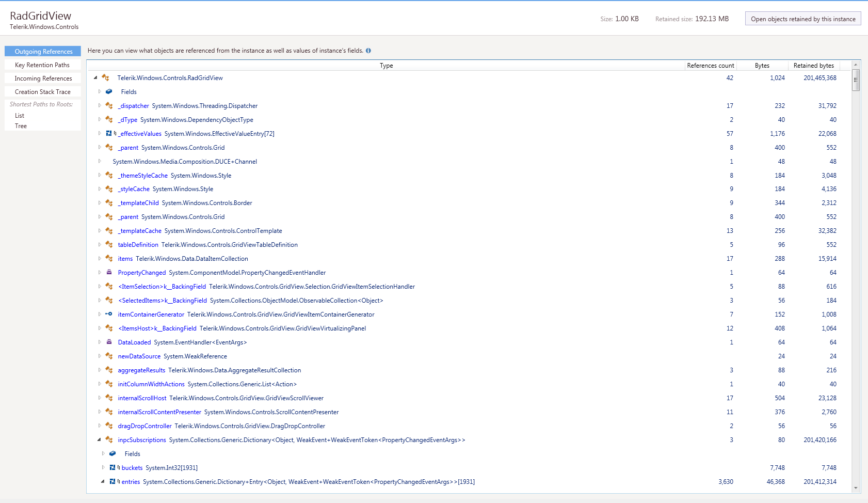Image resolution: width=868 pixels, height=503 pixels.
Task: Click the _templateCache row's object icon
Action: (109, 231)
